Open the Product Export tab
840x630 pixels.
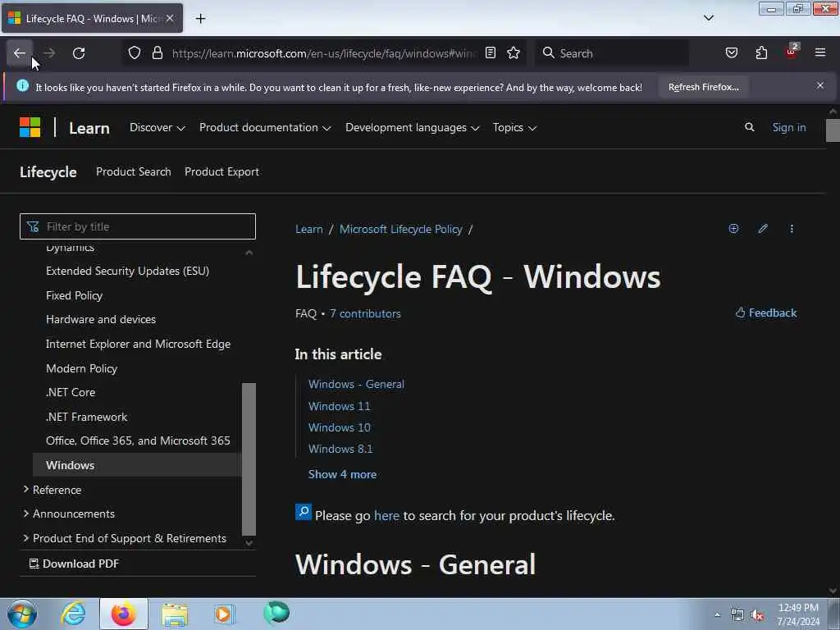pos(221,172)
